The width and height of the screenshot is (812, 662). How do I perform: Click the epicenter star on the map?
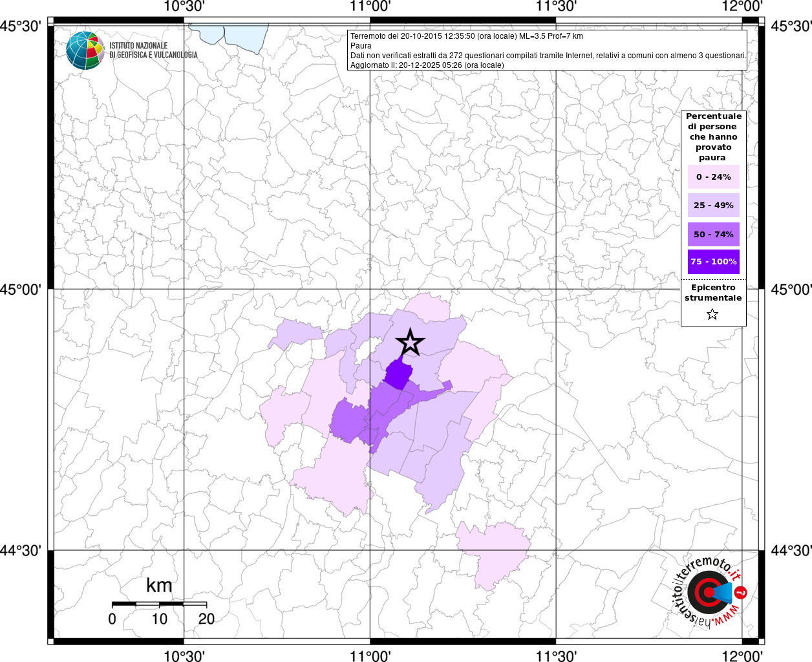[x=410, y=343]
